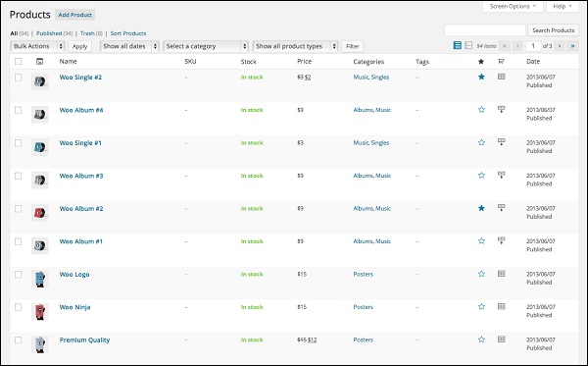
Task: Show the Published products filter
Action: (x=49, y=33)
